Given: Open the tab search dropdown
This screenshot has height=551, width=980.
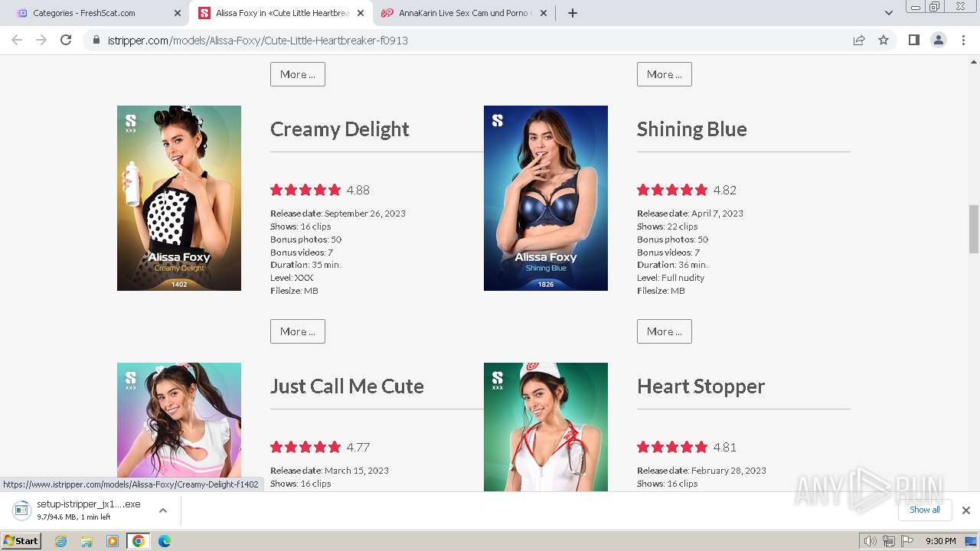Looking at the screenshot, I should click(x=889, y=13).
